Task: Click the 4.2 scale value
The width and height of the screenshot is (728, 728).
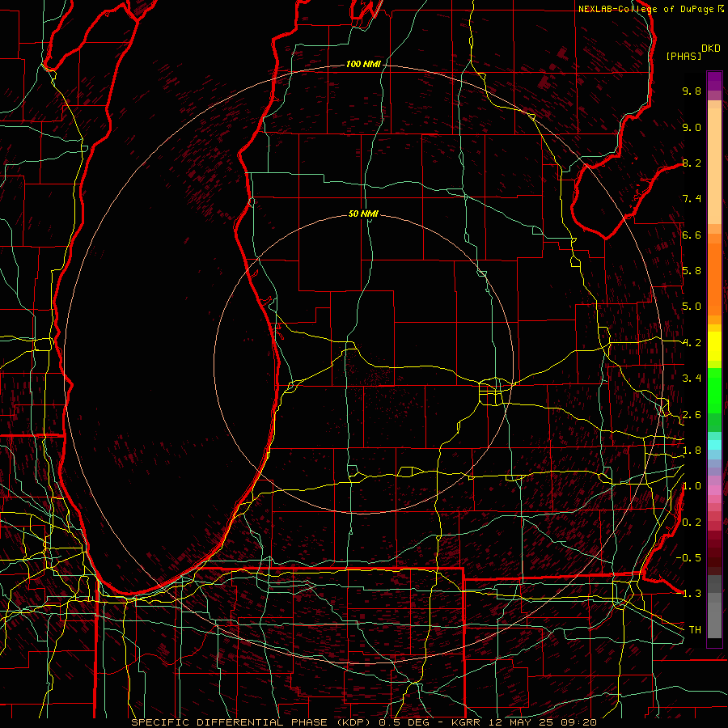Action: (692, 343)
